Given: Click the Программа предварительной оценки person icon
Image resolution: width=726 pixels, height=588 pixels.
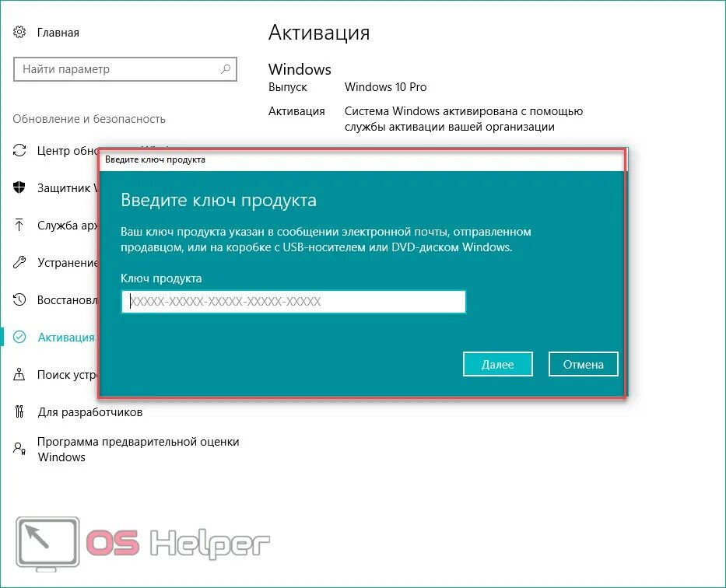Looking at the screenshot, I should [19, 448].
